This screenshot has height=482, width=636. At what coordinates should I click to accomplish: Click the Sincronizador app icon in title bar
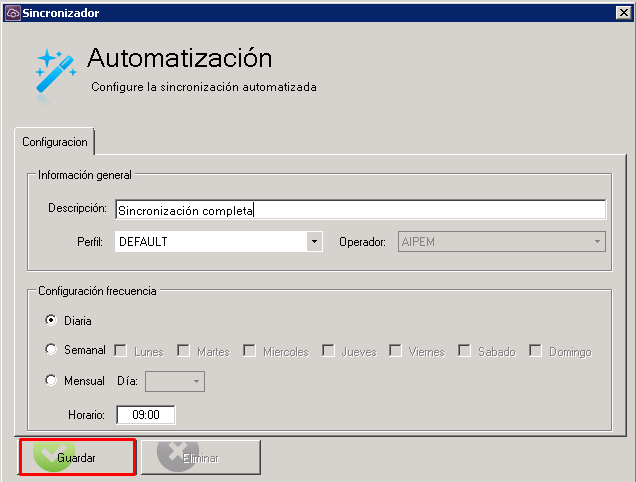click(x=13, y=13)
